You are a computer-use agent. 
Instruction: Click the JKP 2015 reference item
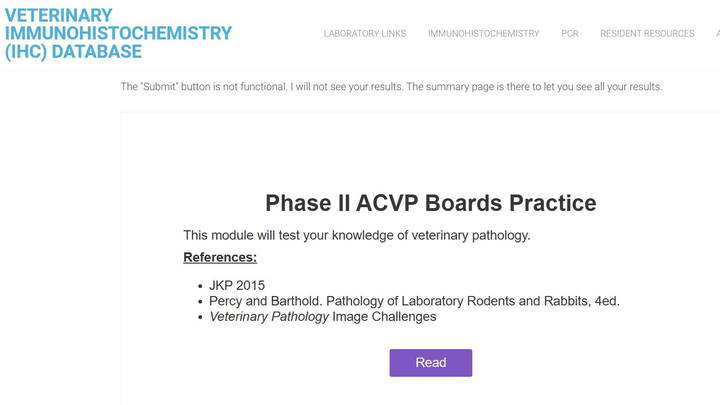coord(237,285)
